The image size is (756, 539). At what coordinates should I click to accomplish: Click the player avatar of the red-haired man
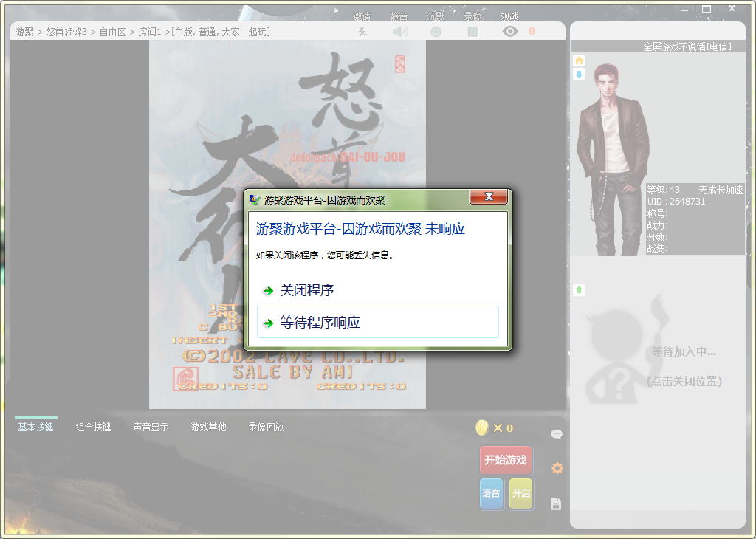pos(612,159)
